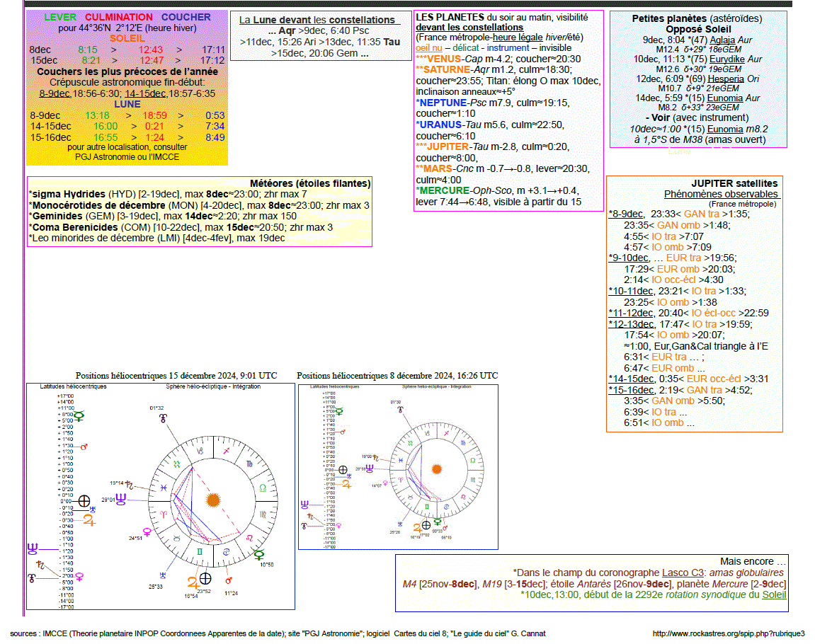
Task: Click the '*11-12dec' entry in Jupiter satellites
Action: [x=631, y=314]
